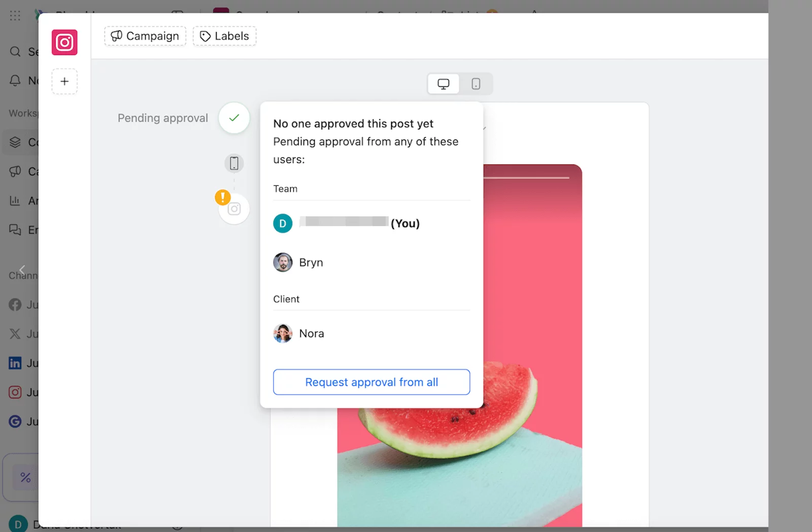The width and height of the screenshot is (812, 532).
Task: Switch preview to desktop view
Action: click(x=443, y=84)
